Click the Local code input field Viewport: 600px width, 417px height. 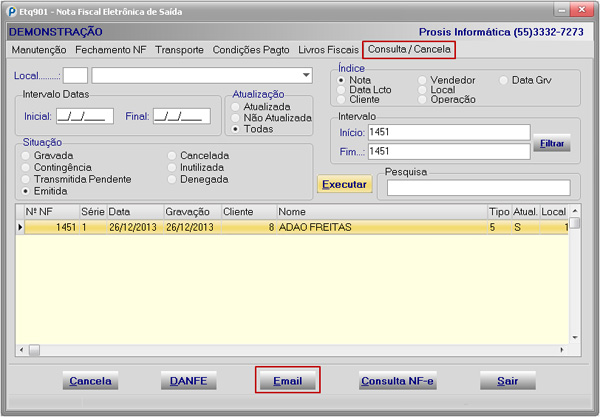click(75, 76)
